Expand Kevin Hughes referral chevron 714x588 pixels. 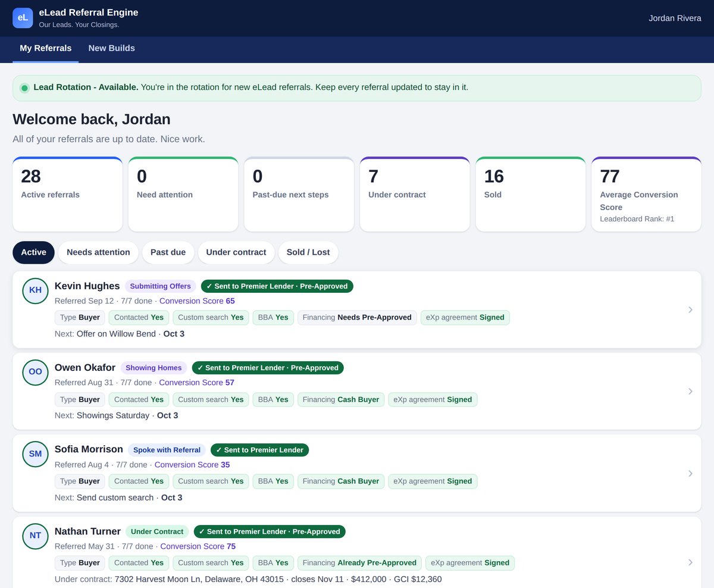tap(690, 309)
